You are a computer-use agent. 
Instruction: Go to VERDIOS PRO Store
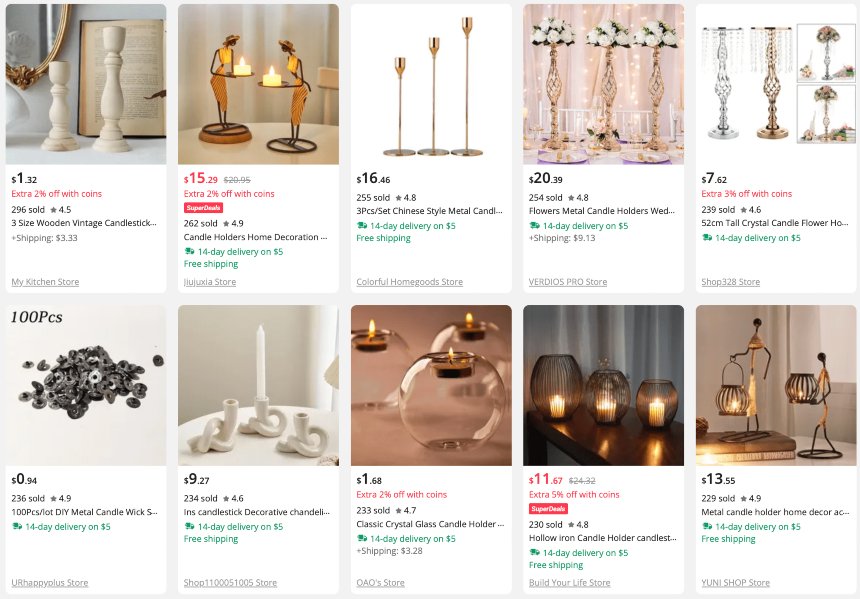tap(568, 282)
